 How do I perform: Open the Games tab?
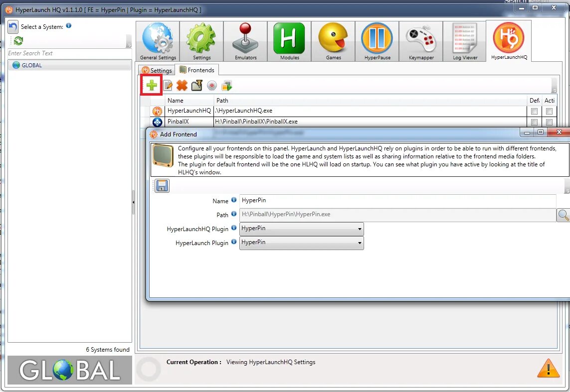click(333, 41)
